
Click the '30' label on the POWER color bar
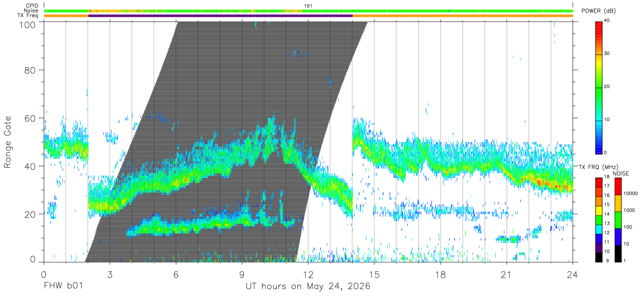click(607, 53)
